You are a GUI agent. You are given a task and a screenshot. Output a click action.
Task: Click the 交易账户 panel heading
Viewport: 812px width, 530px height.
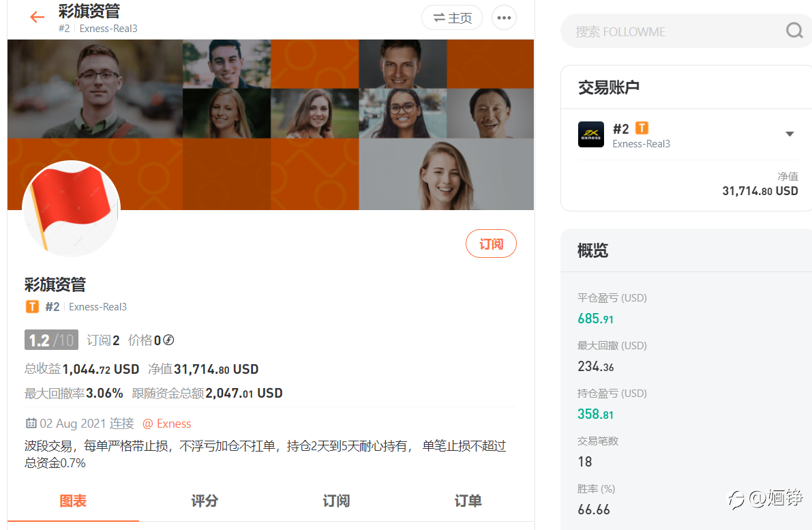pyautogui.click(x=608, y=87)
